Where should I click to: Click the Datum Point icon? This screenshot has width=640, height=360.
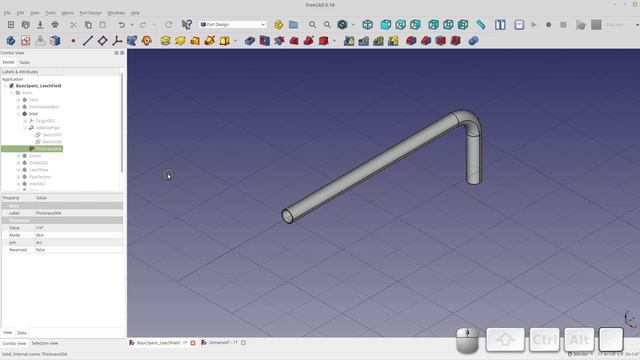pyautogui.click(x=73, y=41)
